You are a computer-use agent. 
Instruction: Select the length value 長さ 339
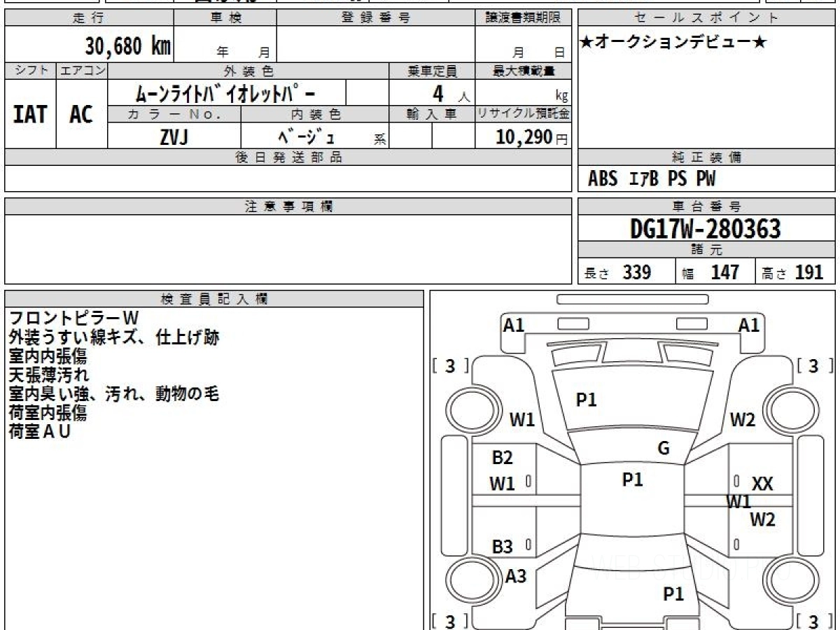[x=618, y=273]
